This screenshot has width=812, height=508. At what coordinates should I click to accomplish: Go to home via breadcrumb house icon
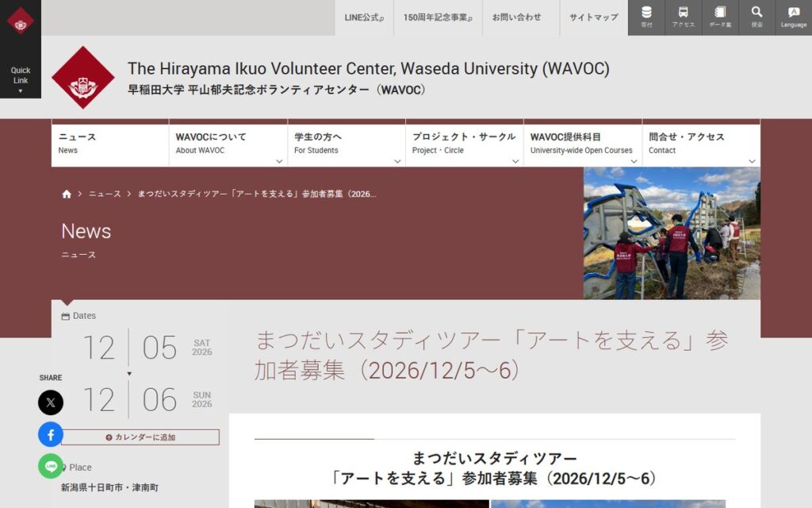click(67, 194)
